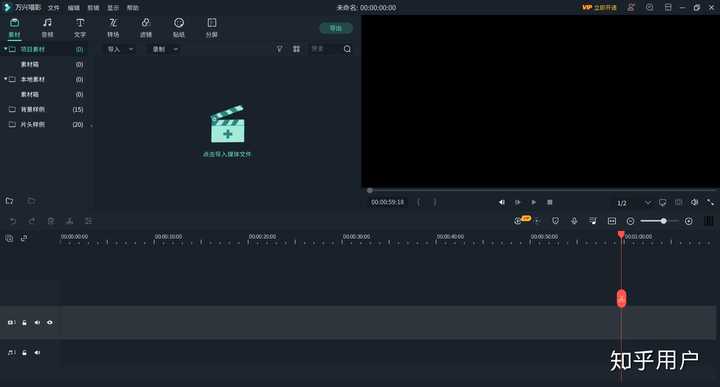Open the audio mixer icon
Screen dimensions: 720x387
pos(593,221)
